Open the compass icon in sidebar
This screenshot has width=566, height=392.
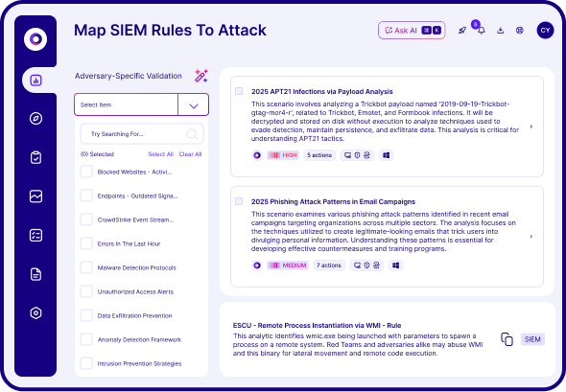click(35, 118)
